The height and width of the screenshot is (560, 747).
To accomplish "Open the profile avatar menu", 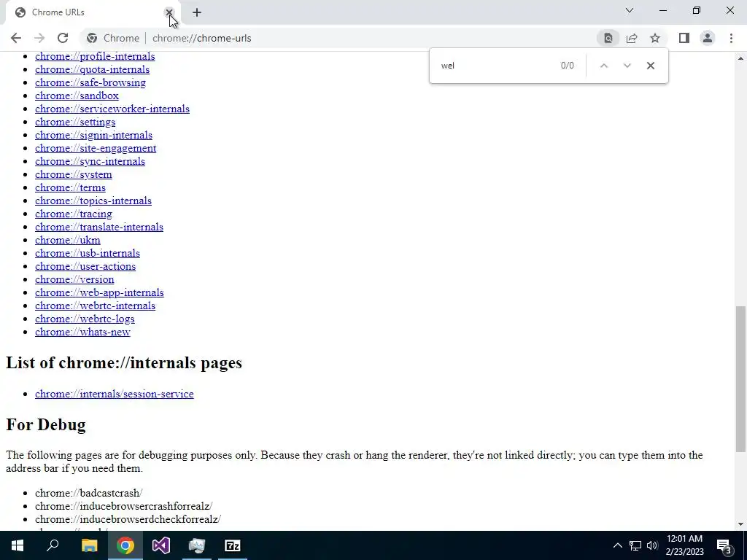I will coord(708,38).
